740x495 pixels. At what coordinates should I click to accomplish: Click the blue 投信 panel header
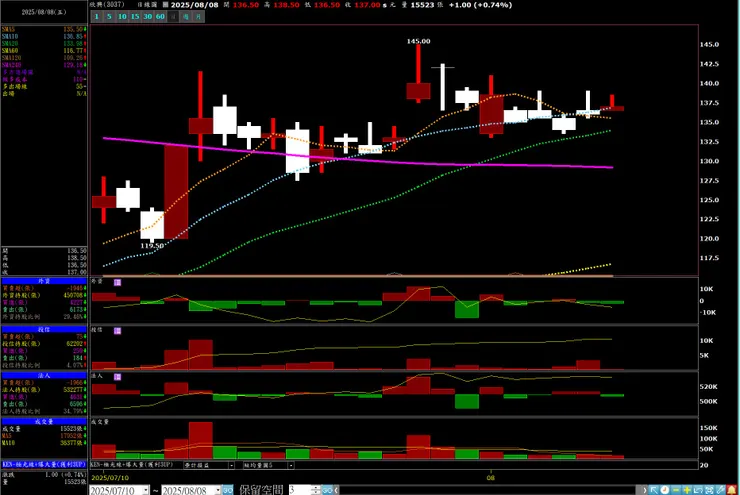pos(44,329)
